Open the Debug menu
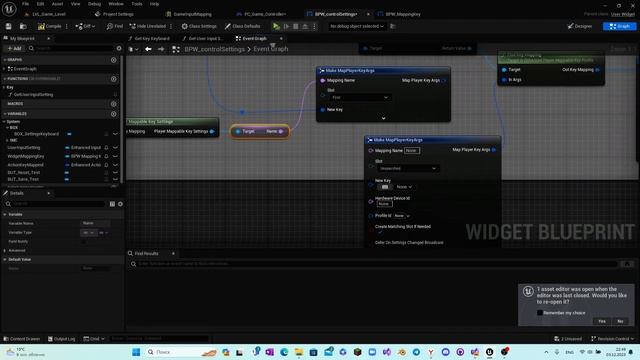The width and height of the screenshot is (640, 360). click(x=94, y=4)
